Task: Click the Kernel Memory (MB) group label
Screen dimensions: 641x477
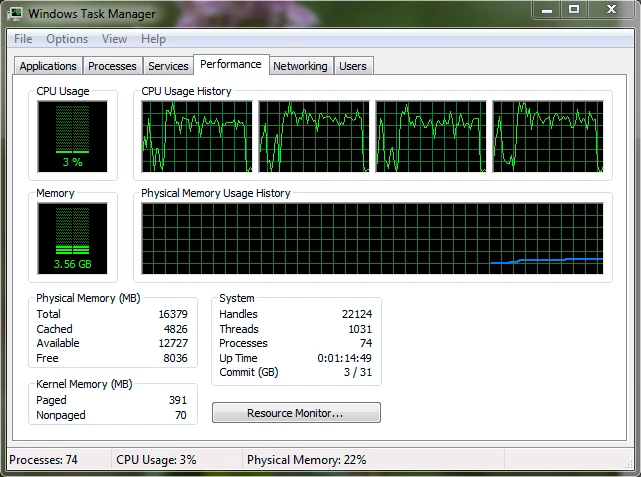Action: pos(84,384)
